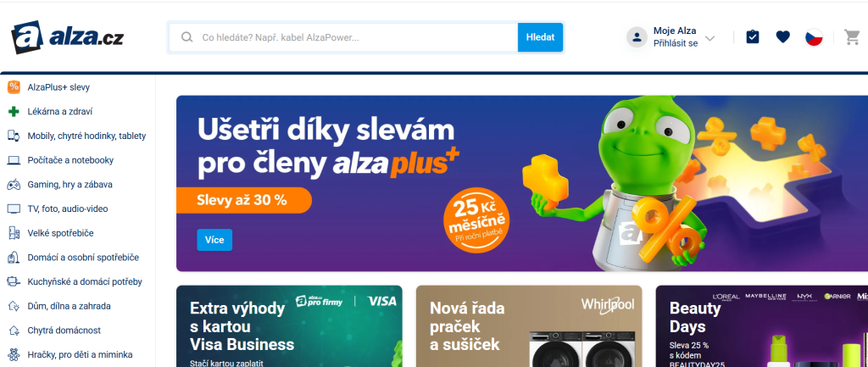Open the orders clipboard check icon
868x367 pixels.
coord(753,37)
